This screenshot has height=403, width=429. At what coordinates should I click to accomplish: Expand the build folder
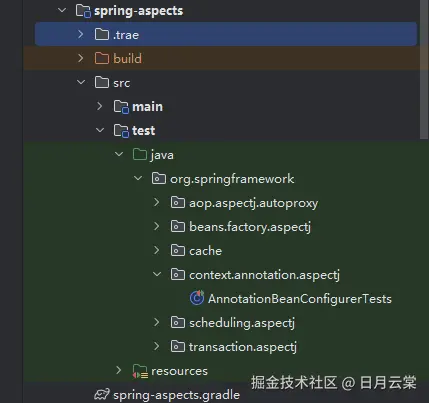click(81, 58)
